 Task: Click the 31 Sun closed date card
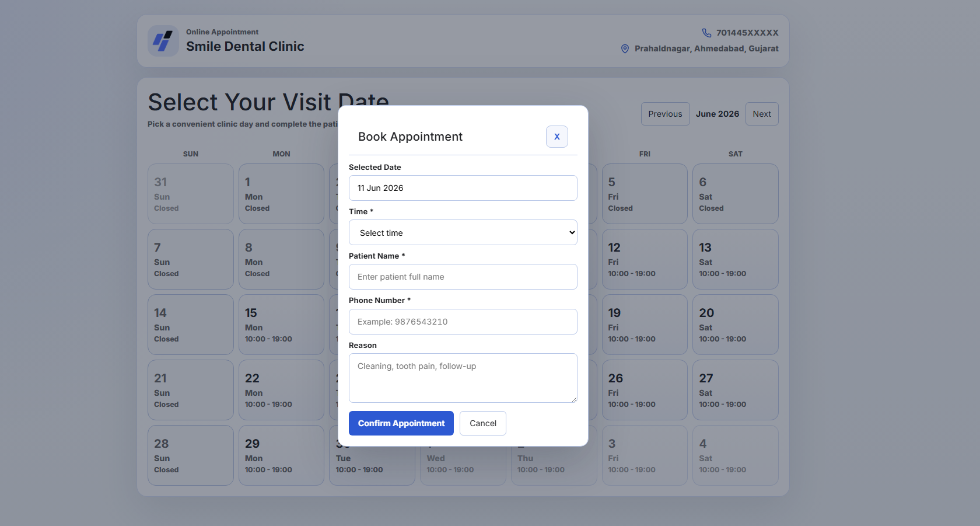pos(191,194)
